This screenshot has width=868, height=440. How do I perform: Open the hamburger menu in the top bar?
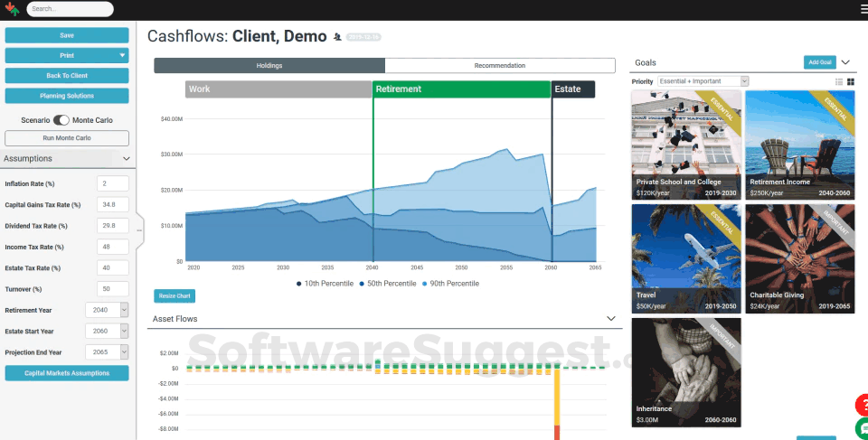(861, 9)
